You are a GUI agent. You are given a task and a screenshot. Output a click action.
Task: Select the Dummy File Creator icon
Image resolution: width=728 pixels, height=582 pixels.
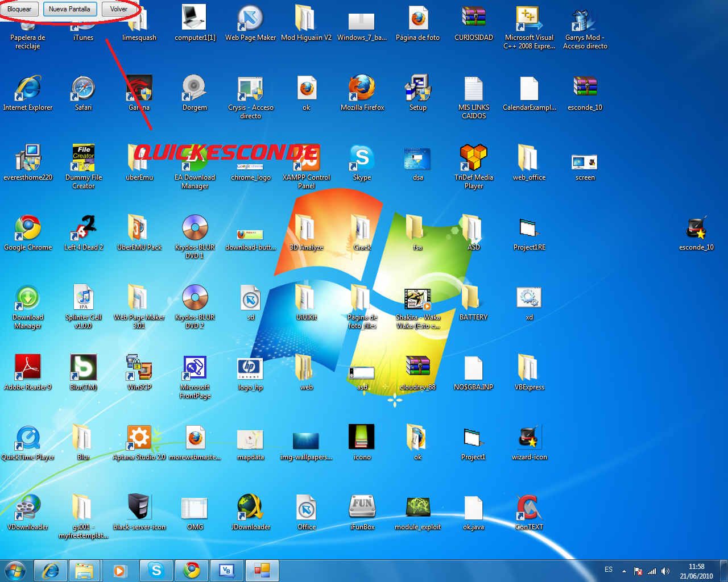(84, 168)
